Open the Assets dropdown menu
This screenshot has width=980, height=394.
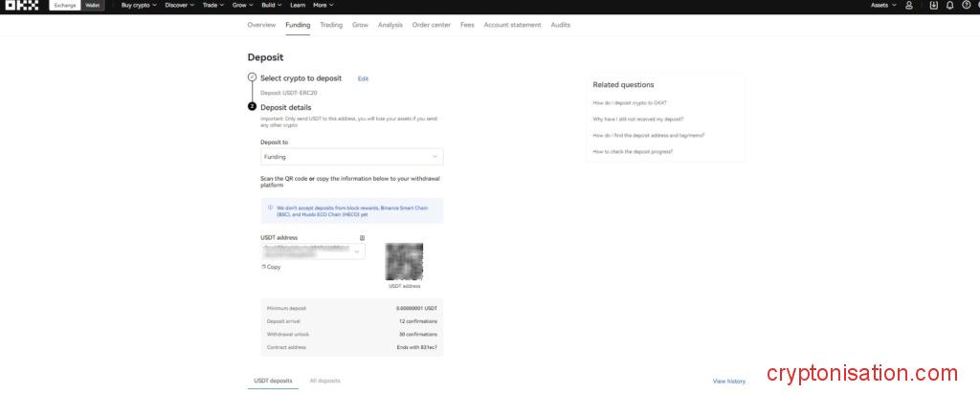pyautogui.click(x=882, y=5)
